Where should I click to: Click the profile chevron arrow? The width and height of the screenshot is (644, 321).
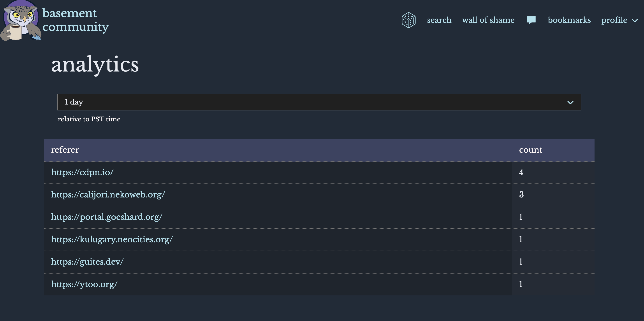click(x=635, y=21)
